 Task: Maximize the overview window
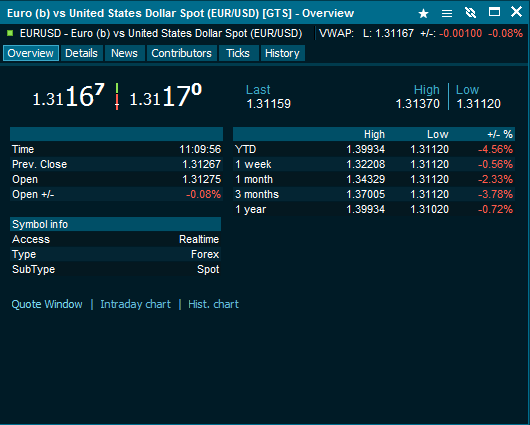pyautogui.click(x=494, y=13)
